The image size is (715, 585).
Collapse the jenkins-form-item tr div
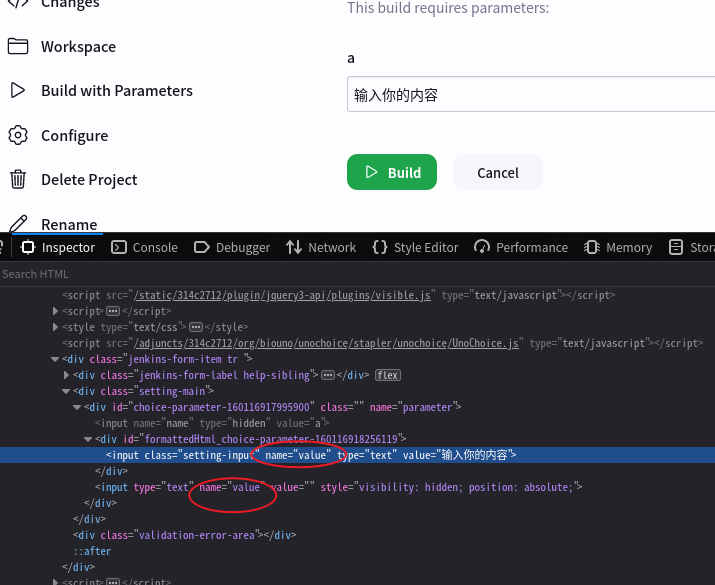[55, 359]
